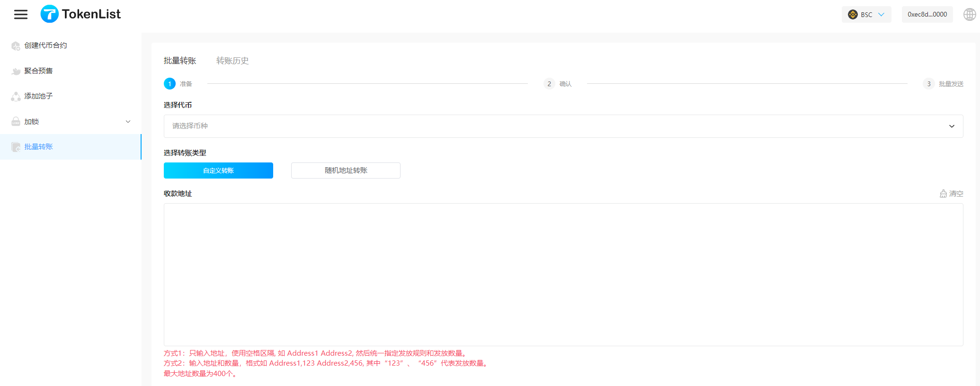
Task: Click inside the 收款地址 text area
Action: (x=563, y=275)
